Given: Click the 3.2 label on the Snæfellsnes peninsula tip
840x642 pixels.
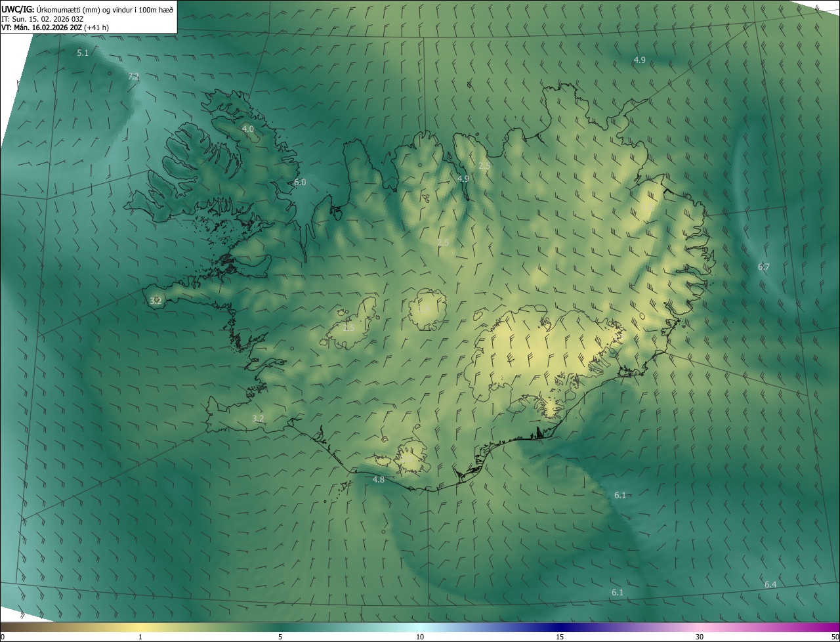Looking at the screenshot, I should 156,301.
